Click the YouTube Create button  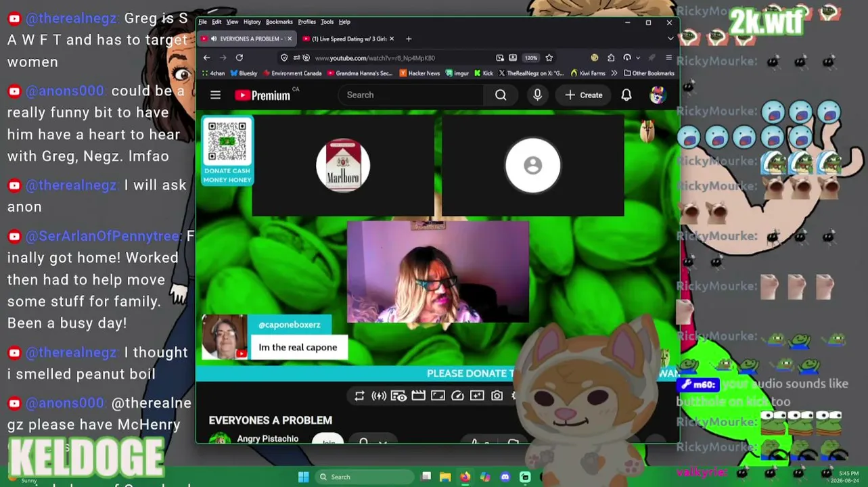point(584,95)
